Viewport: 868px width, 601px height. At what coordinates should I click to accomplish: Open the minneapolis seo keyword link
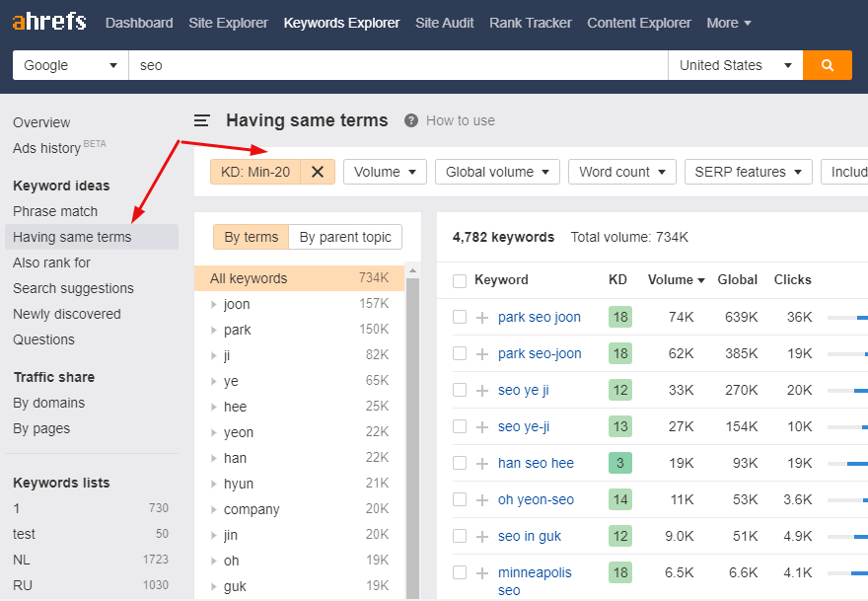[535, 581]
